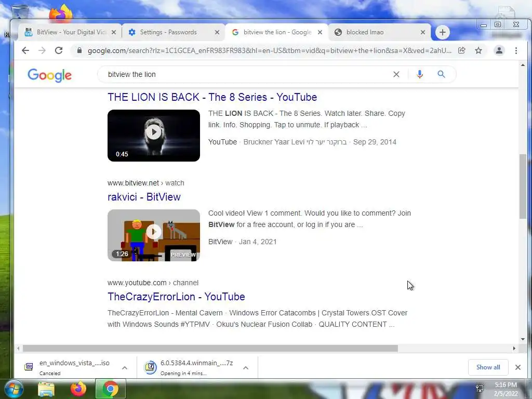The width and height of the screenshot is (532, 399).
Task: Click the address bar URL
Action: pos(270,50)
